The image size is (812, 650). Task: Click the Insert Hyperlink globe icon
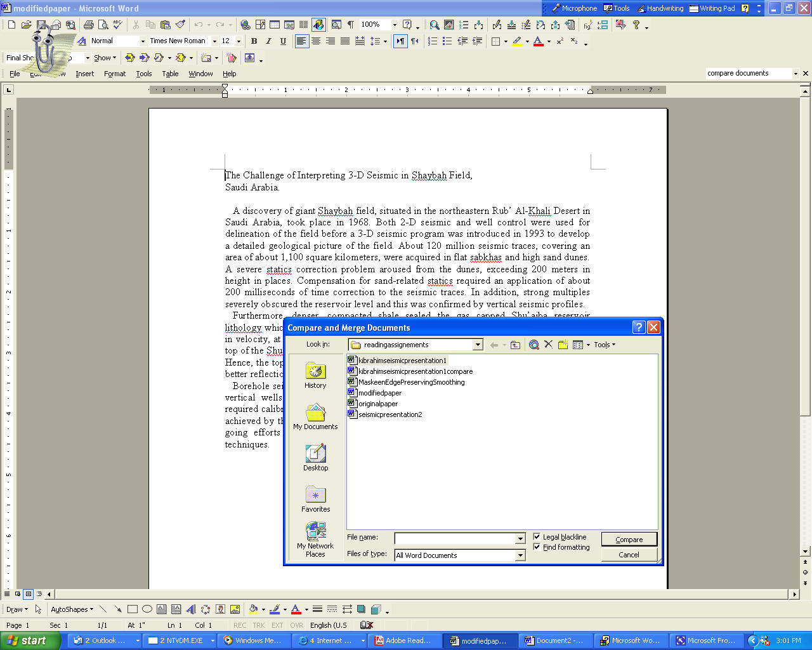pos(245,25)
